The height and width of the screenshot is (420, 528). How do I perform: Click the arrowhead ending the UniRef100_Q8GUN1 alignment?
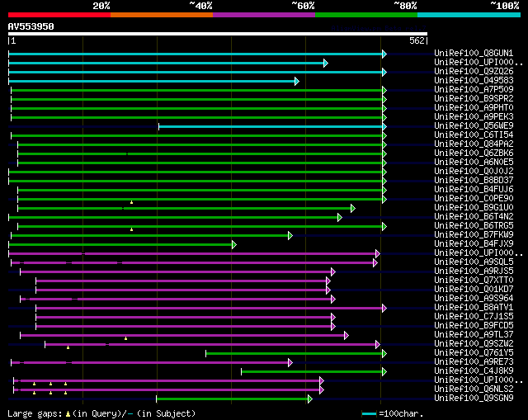pyautogui.click(x=384, y=54)
